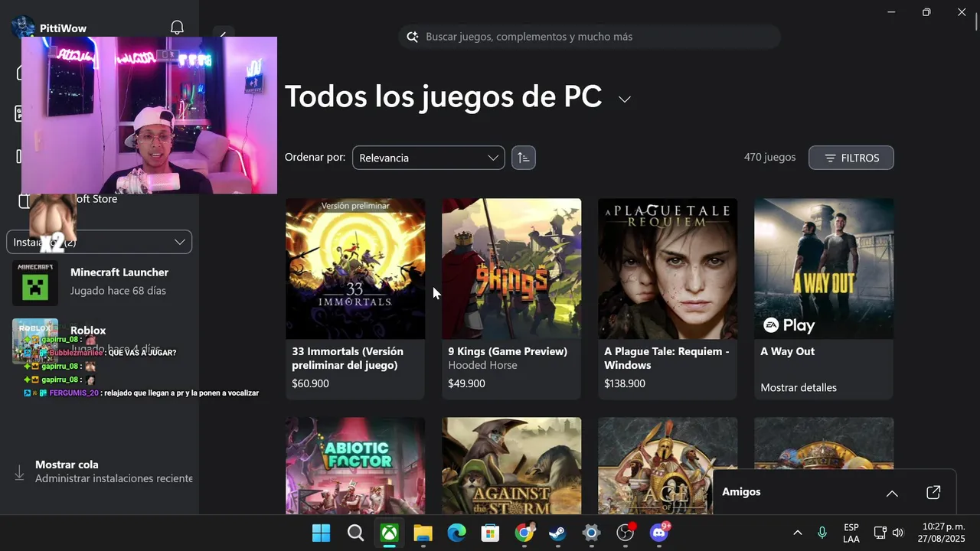Expand the Todos los juegos de PC chevron
Viewport: 980px width, 551px height.
click(x=625, y=99)
